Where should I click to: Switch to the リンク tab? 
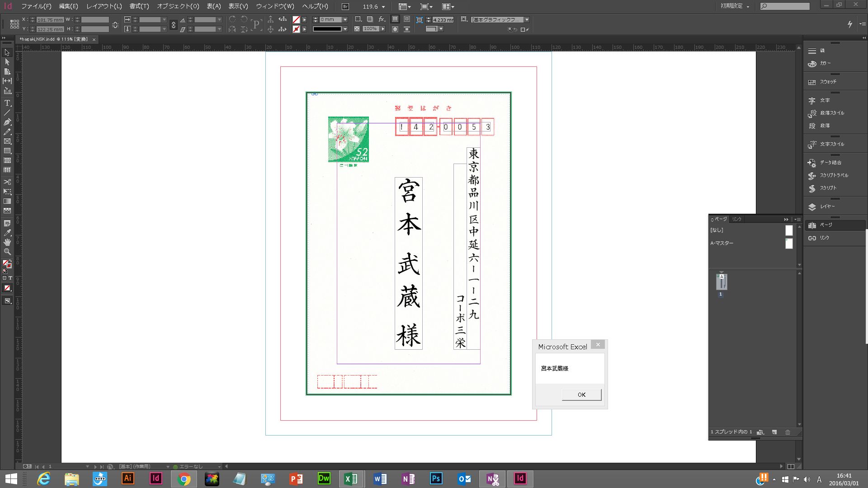737,219
